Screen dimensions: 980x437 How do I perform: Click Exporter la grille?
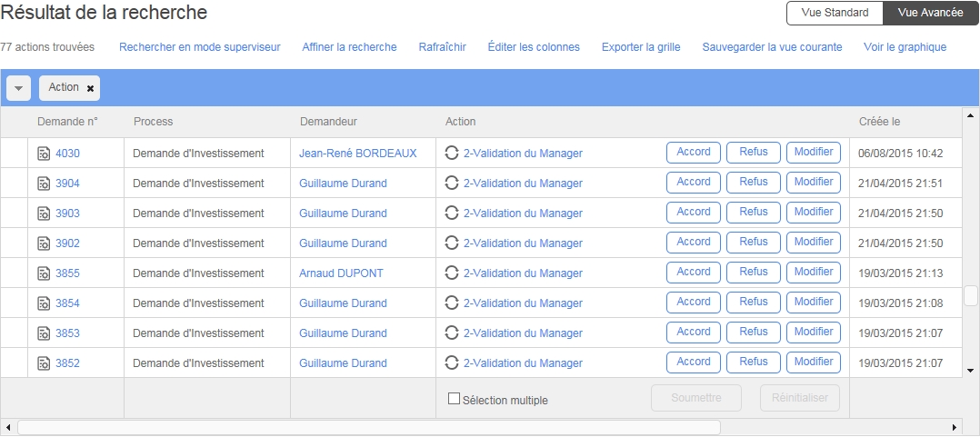[x=640, y=47]
